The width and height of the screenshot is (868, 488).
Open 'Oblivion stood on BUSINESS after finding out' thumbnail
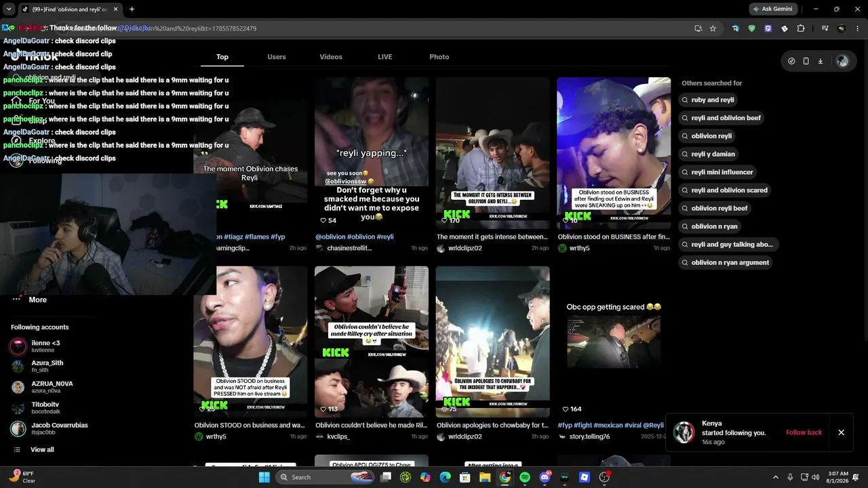(614, 152)
